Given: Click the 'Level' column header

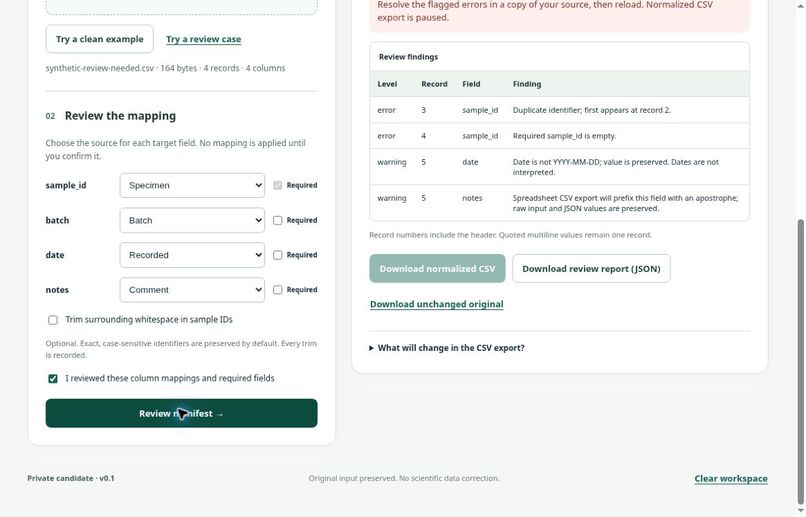Looking at the screenshot, I should (x=387, y=84).
